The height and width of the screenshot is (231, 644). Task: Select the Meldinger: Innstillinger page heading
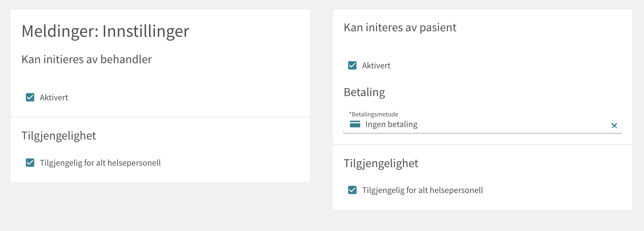pos(105,31)
